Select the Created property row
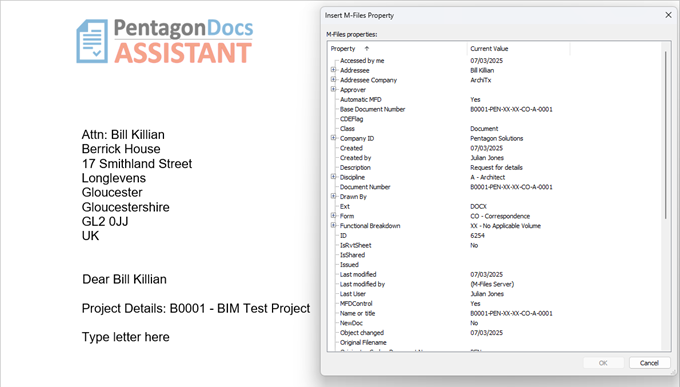Viewport: 680px width, 387px height. click(x=351, y=148)
